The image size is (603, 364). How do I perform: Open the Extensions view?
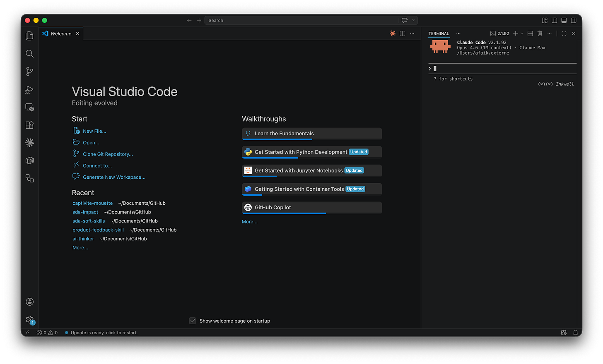[29, 125]
